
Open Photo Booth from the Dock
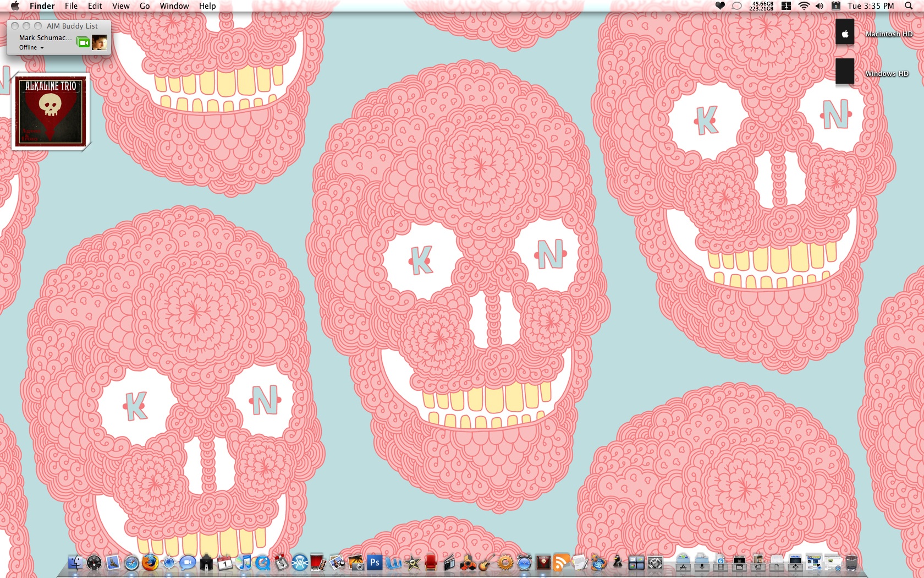pos(318,563)
